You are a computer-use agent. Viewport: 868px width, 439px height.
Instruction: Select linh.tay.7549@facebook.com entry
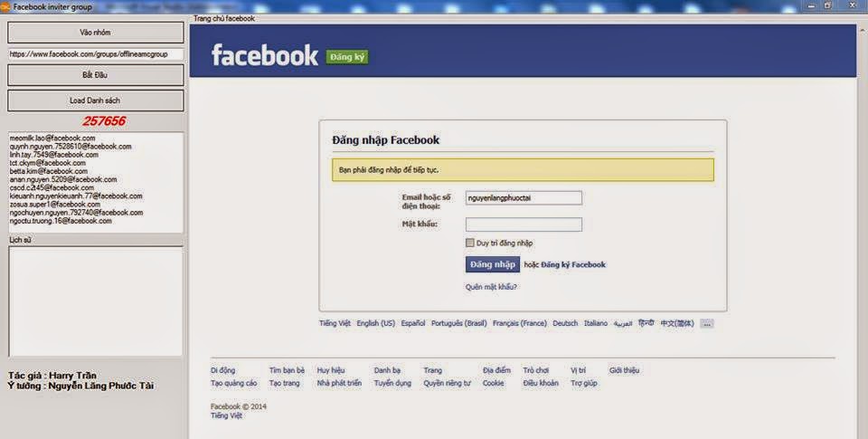tap(53, 155)
